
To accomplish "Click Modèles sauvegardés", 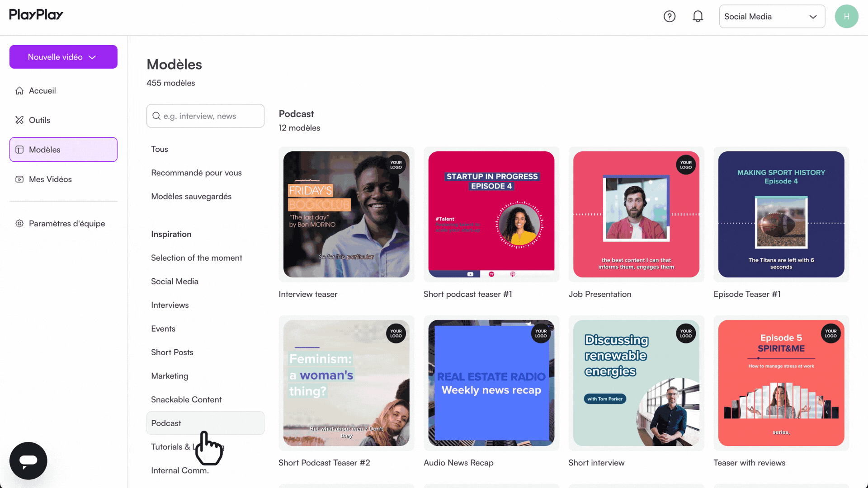I will tap(191, 196).
